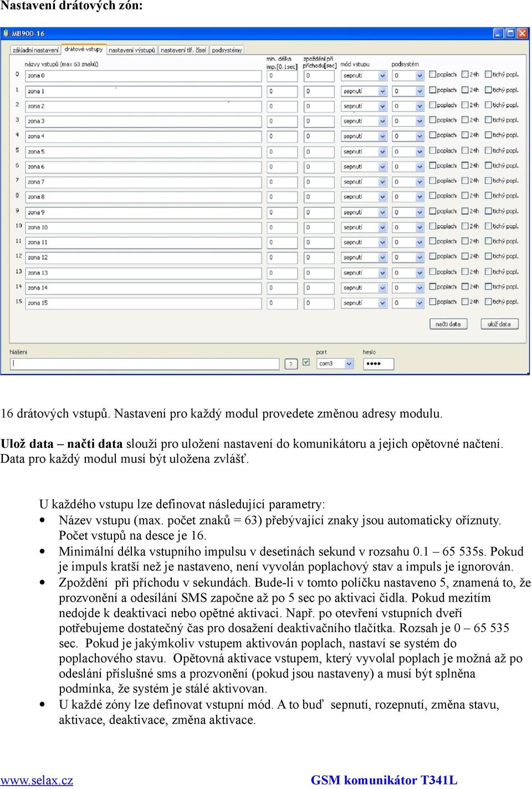Click the MB900-16 title bar app icon
The width and height of the screenshot is (532, 789).
[x=6, y=33]
